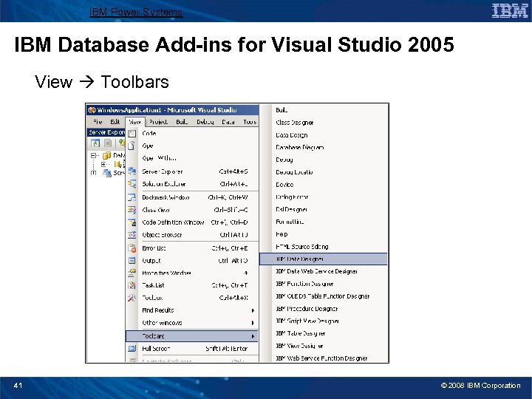Click the Task List icon
This screenshot has height=399, width=532.
coord(132,285)
